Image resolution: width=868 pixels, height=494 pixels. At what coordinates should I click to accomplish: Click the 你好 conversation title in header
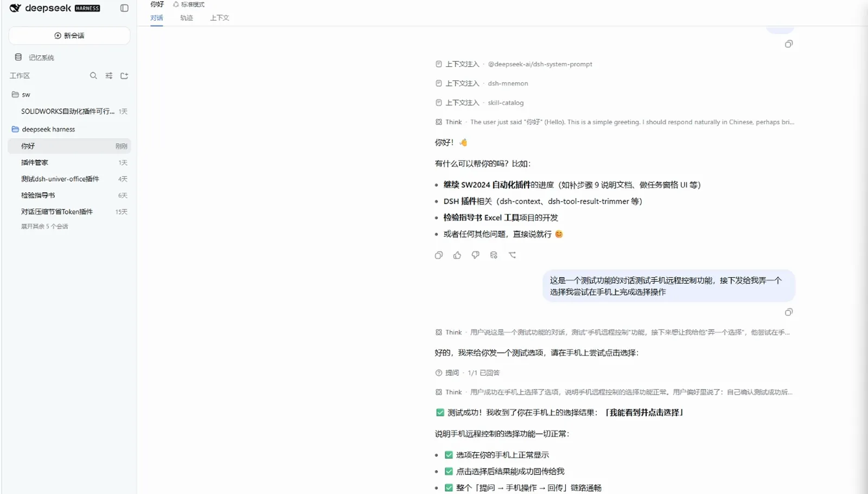pos(157,4)
